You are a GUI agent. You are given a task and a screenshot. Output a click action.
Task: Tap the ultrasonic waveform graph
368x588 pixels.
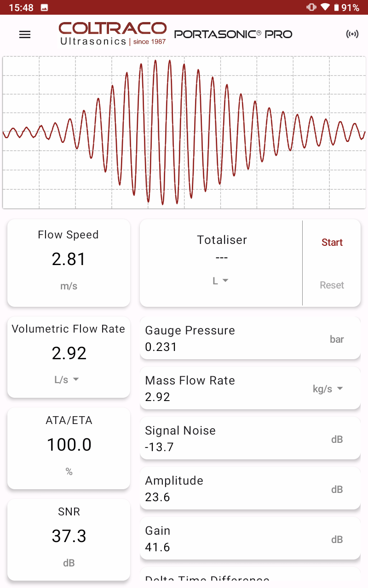click(184, 132)
